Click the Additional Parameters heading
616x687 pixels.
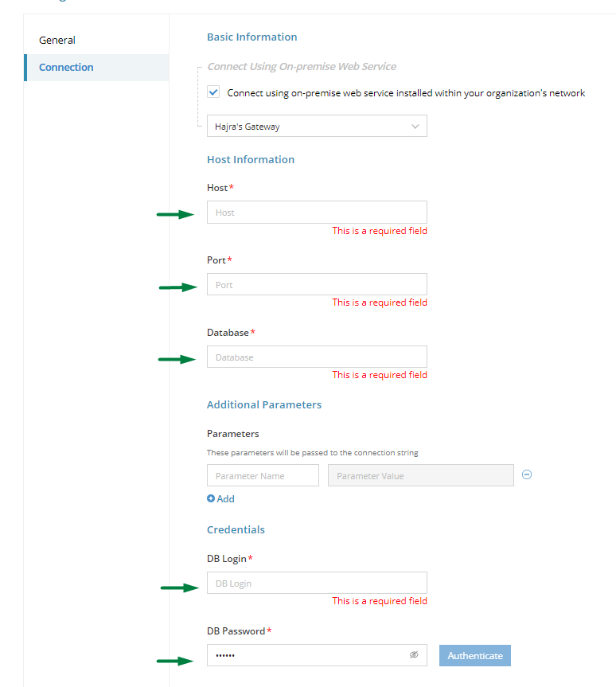(x=264, y=404)
